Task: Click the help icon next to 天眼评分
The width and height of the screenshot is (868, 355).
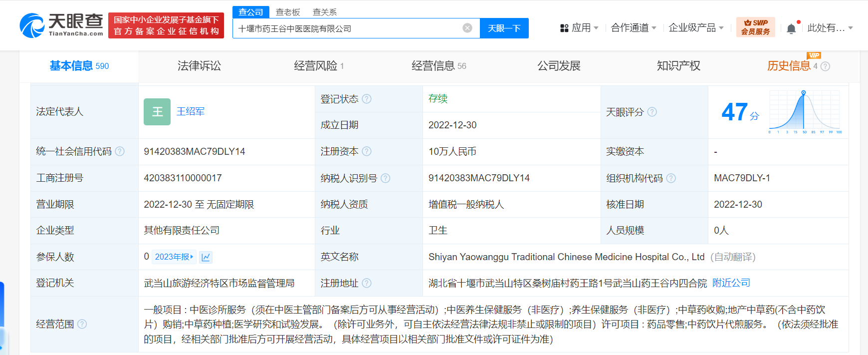Action: pyautogui.click(x=652, y=112)
